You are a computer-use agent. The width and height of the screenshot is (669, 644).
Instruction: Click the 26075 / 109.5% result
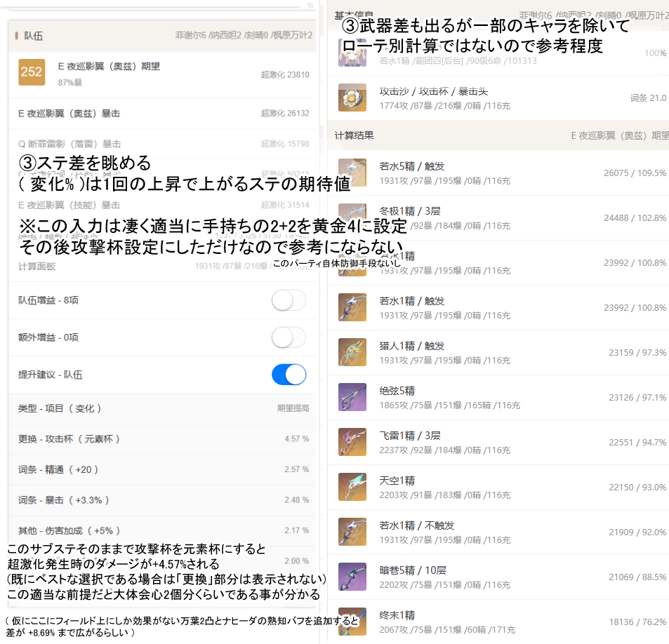click(635, 173)
